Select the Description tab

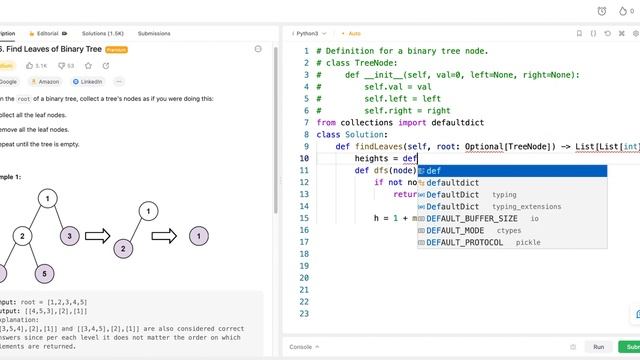[x=7, y=33]
